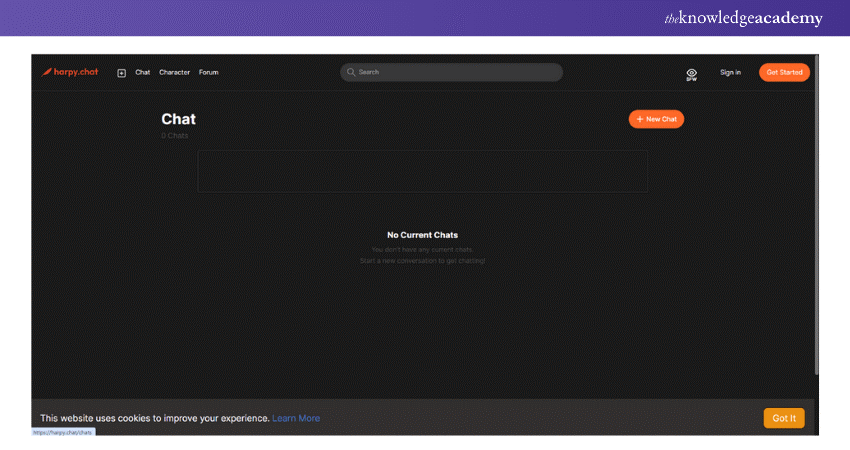Go to the Character page

click(174, 73)
